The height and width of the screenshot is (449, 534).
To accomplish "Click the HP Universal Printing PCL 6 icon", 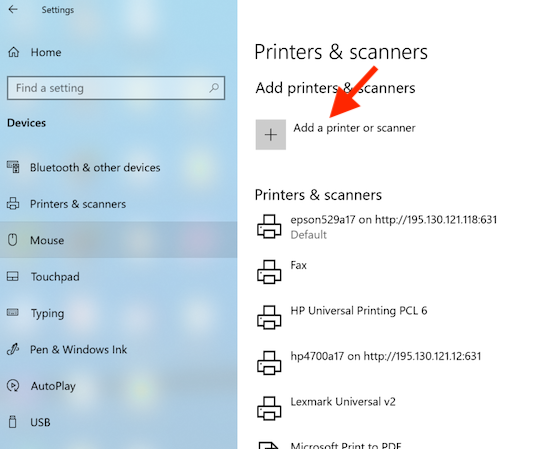I will [x=269, y=317].
